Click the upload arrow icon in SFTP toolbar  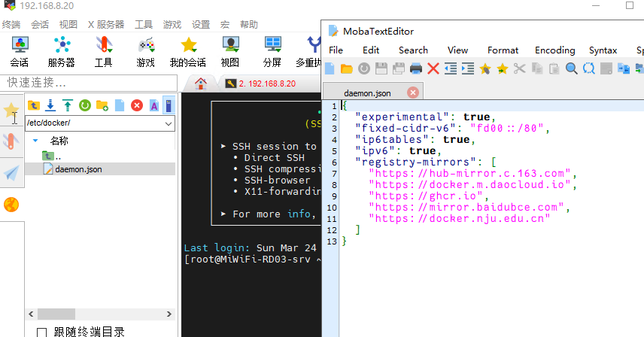(x=68, y=105)
